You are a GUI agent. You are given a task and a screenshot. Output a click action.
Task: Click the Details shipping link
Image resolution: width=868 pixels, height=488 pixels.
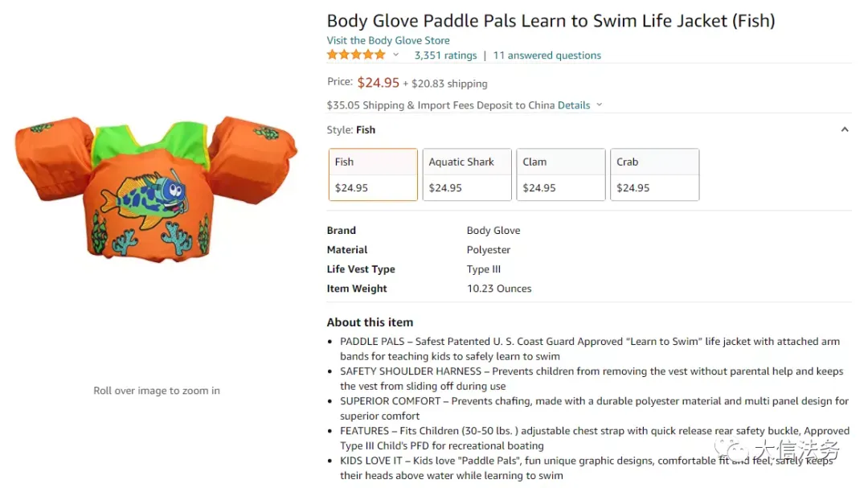pos(574,105)
